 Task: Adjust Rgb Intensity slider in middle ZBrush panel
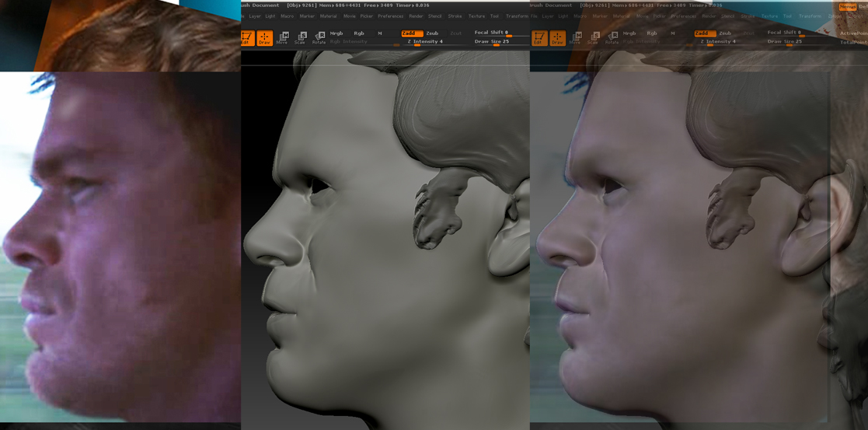(364, 42)
